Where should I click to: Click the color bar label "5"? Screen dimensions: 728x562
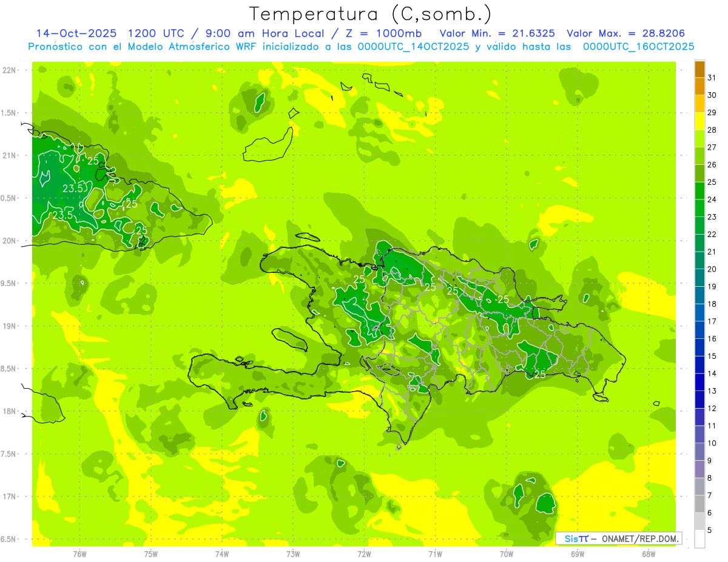click(710, 530)
